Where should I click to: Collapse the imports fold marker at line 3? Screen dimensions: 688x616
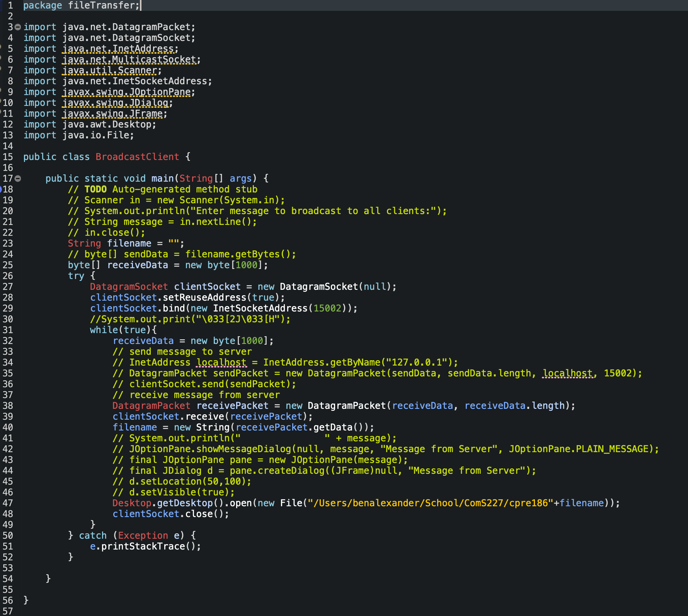(x=18, y=27)
